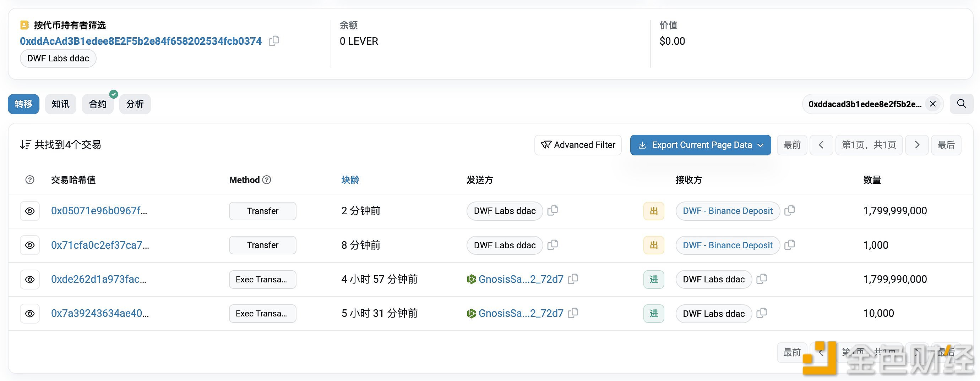Click sender DWF Labs ddac in 8 分钟前 row

pos(505,245)
